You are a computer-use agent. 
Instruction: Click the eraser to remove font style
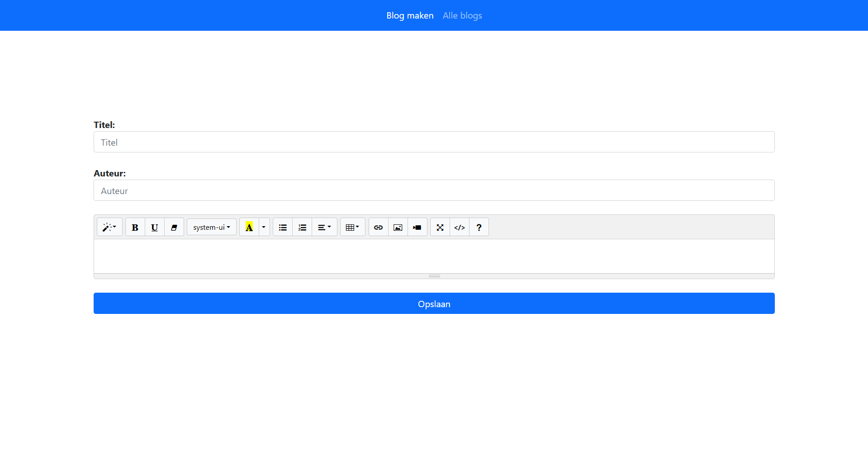[x=174, y=228]
